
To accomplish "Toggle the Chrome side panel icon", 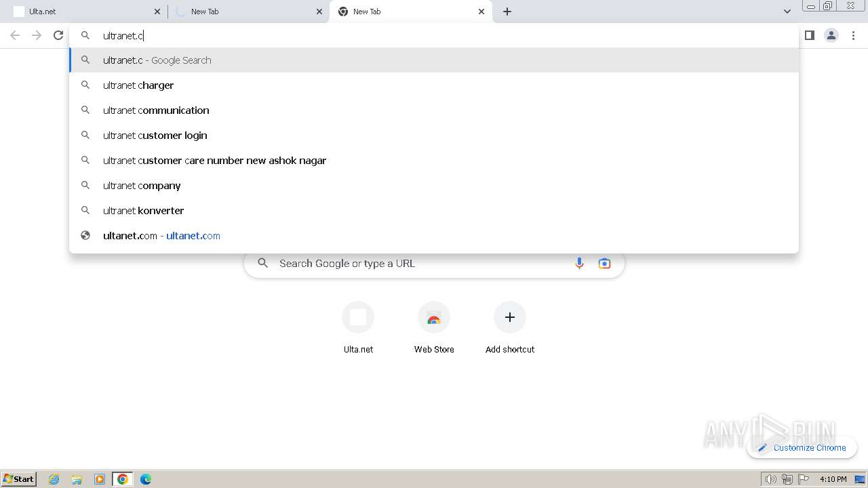I will 810,35.
